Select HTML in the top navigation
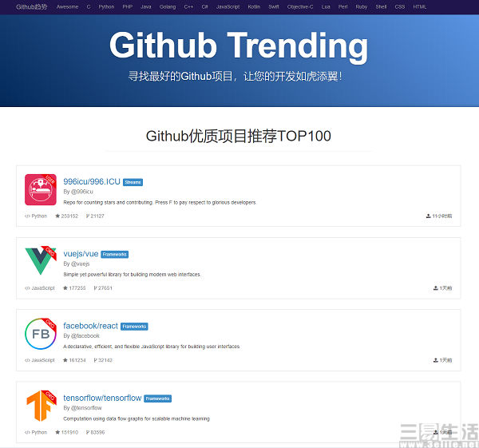Screen dimensions: 479x448 419,6
